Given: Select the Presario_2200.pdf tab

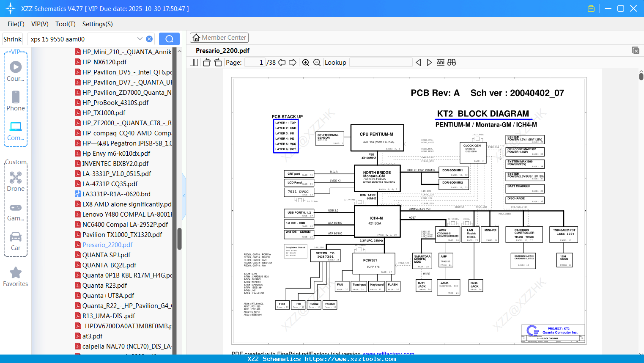Looking at the screenshot, I should tap(222, 50).
